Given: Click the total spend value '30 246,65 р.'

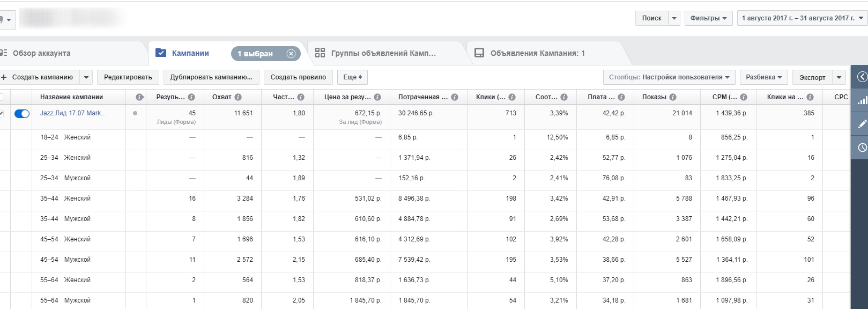Looking at the screenshot, I should pyautogui.click(x=416, y=113).
